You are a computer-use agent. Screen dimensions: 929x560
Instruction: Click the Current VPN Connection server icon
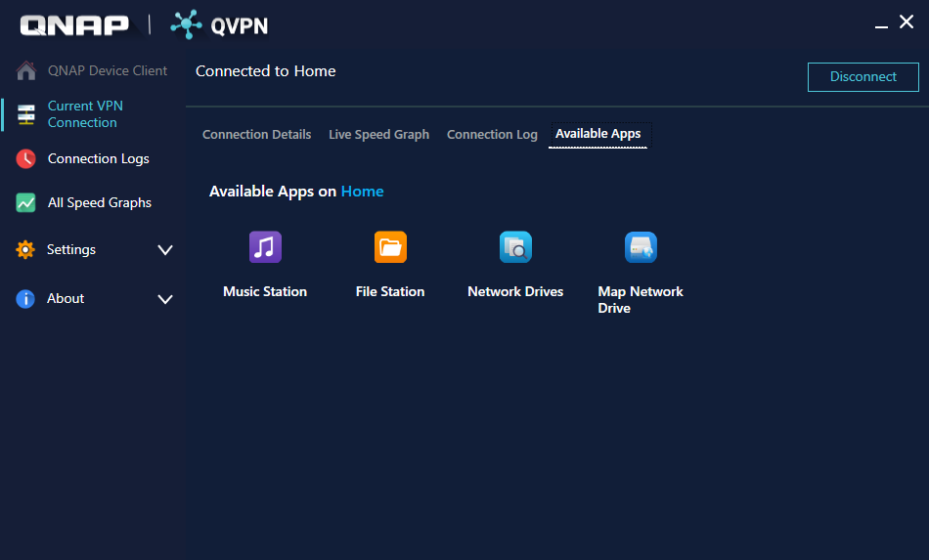[x=26, y=114]
